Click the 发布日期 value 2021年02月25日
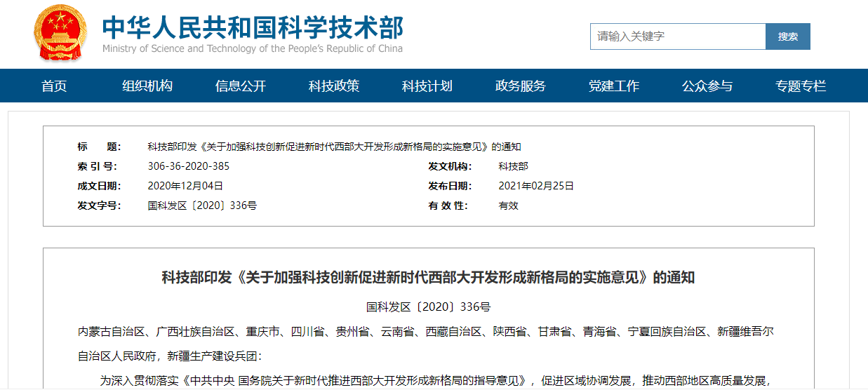The width and height of the screenshot is (868, 390). pos(536,187)
